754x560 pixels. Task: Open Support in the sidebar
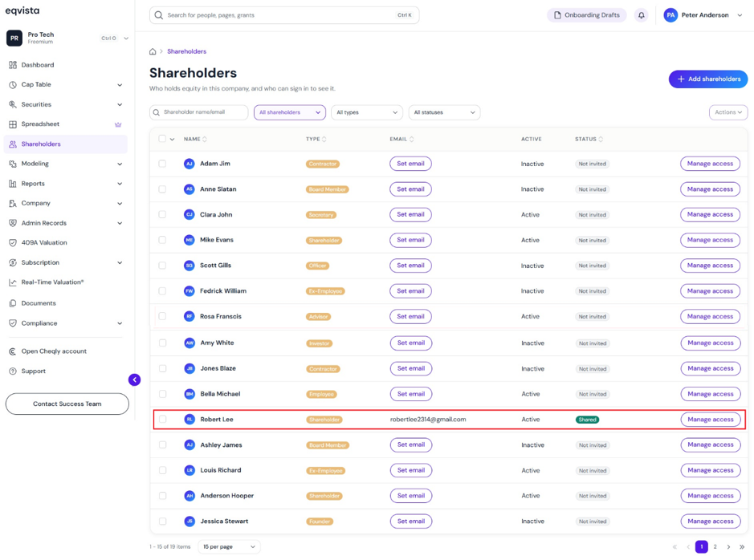point(65,371)
